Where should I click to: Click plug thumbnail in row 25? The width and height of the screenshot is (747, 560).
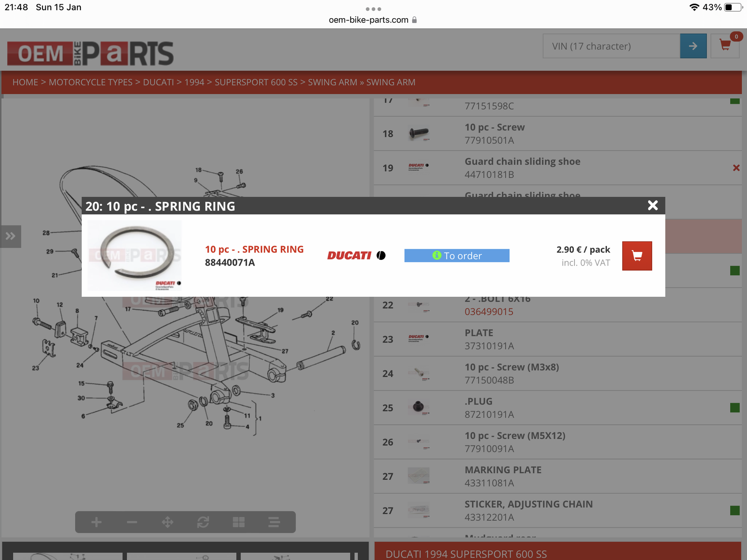(x=419, y=407)
